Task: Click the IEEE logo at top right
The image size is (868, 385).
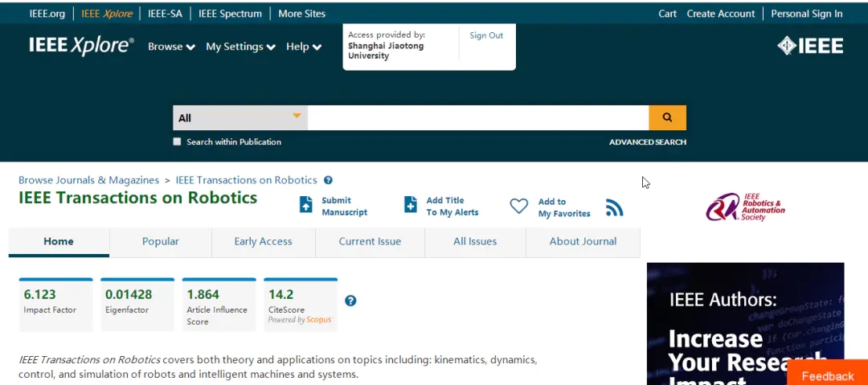Action: 810,46
